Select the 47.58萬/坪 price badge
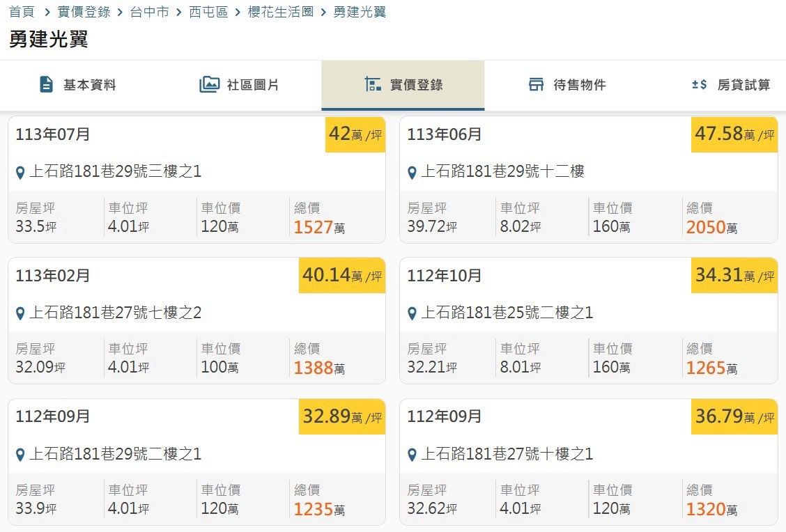This screenshot has width=786, height=532. (734, 134)
